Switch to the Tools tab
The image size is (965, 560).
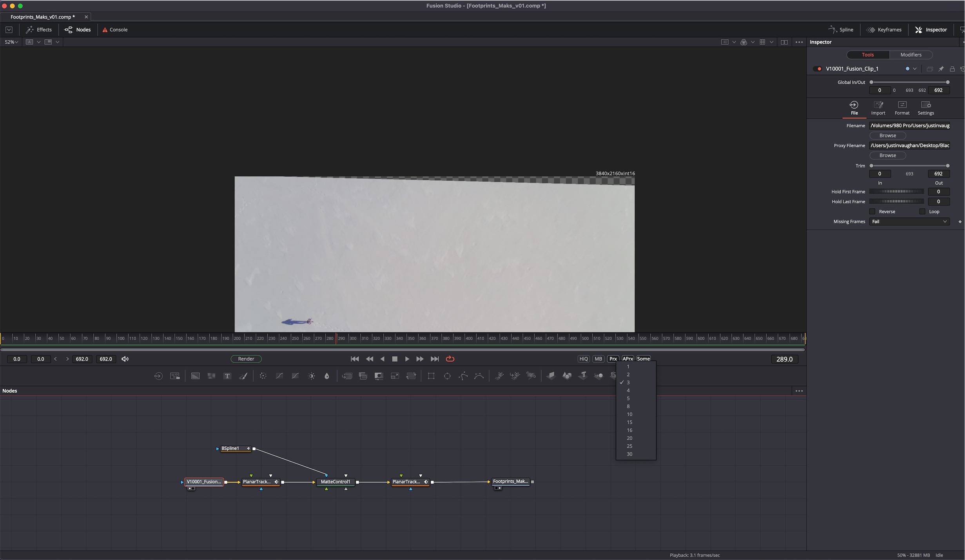coord(868,54)
